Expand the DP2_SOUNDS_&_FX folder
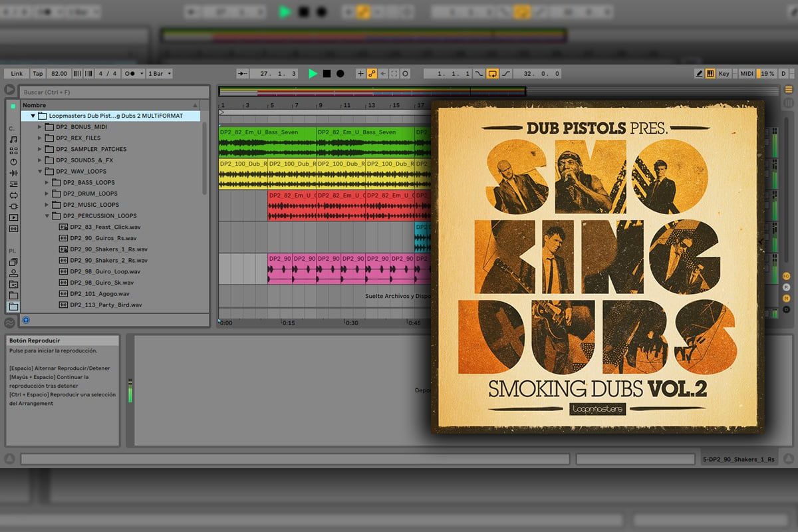This screenshot has width=798, height=532. pyautogui.click(x=40, y=160)
